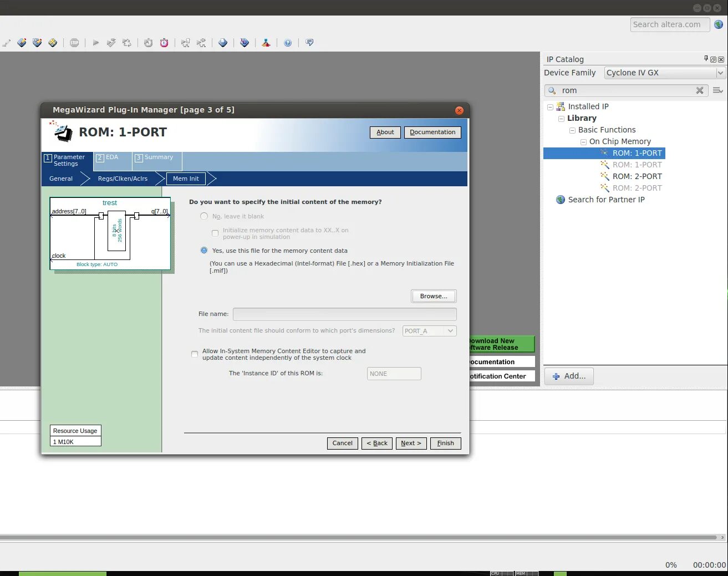Viewport: 728px width, 576px height.
Task: Toggle 'Initialize memory content data to XX..X' checkbox
Action: [215, 233]
